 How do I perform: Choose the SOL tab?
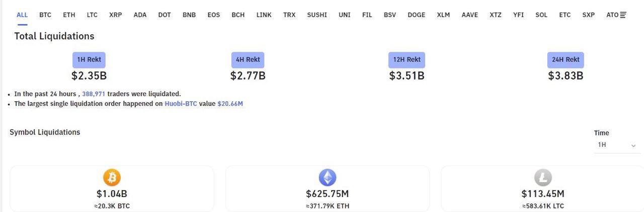coord(541,15)
